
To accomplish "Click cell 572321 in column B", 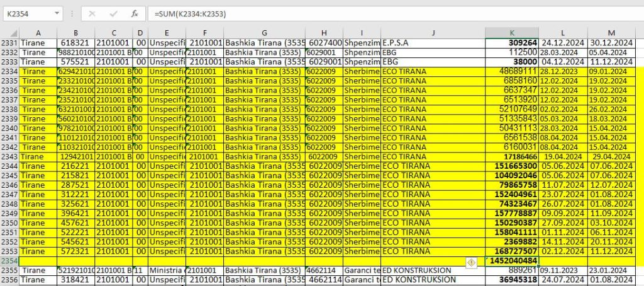I will tap(76, 251).
